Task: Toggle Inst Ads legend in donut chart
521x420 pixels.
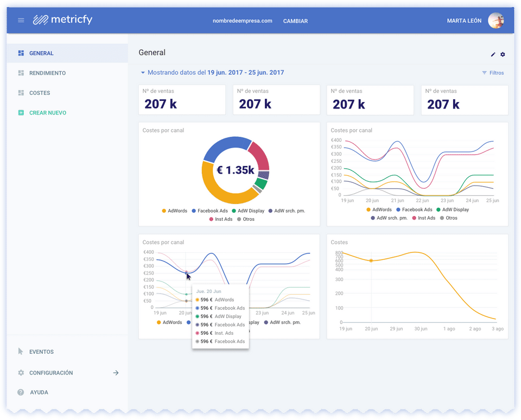Action: click(221, 219)
